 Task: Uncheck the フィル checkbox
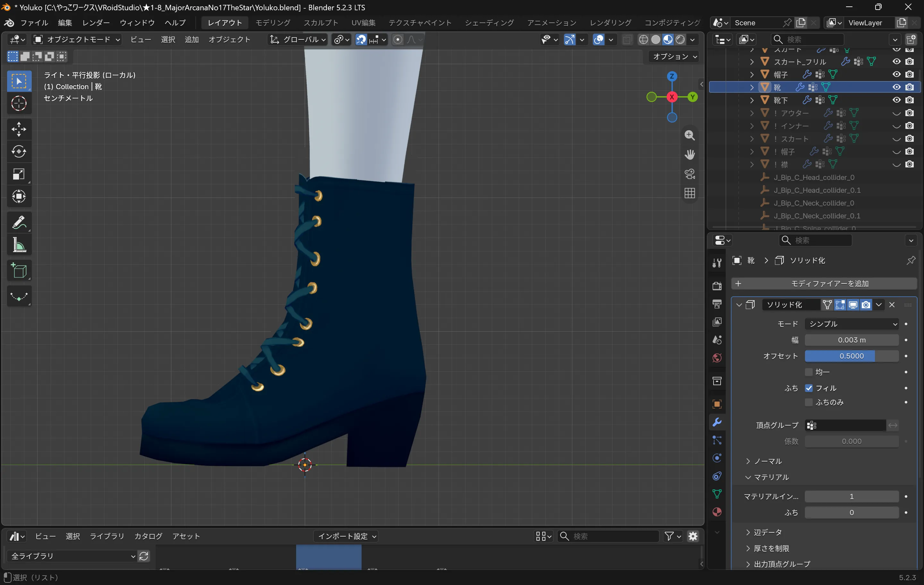point(809,388)
